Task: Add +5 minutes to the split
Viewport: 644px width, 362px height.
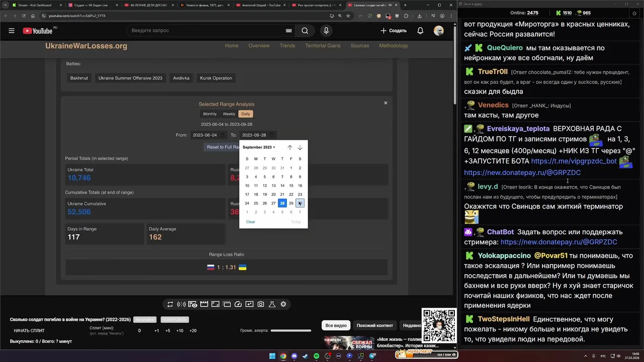Action: (x=168, y=331)
